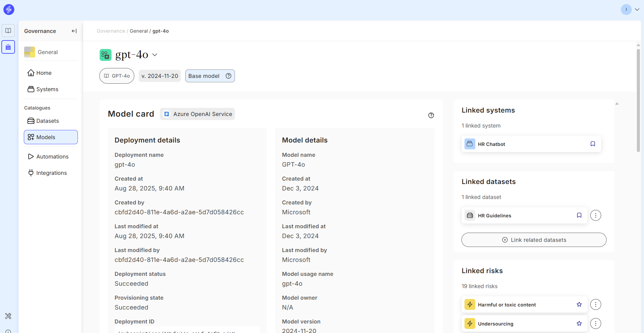Open options menu for Undersourcing risk

[x=595, y=323]
